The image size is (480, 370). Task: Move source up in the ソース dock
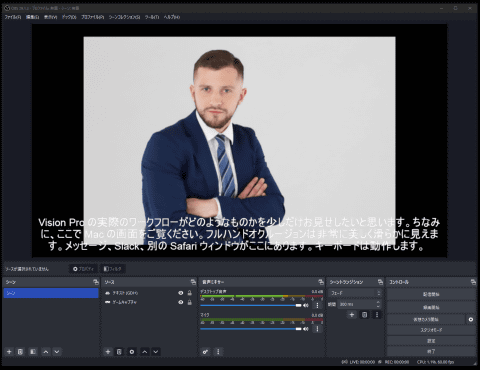[144, 352]
